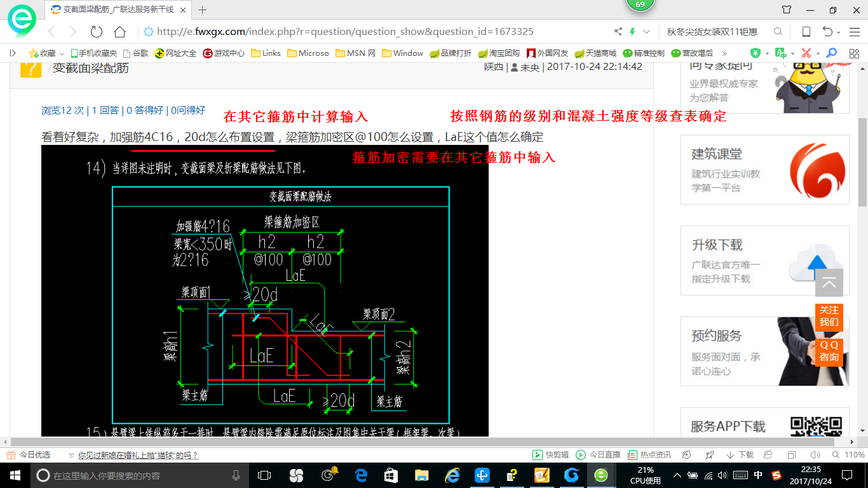Click the 升级下载 sidebar card
868x488 pixels.
(x=764, y=261)
